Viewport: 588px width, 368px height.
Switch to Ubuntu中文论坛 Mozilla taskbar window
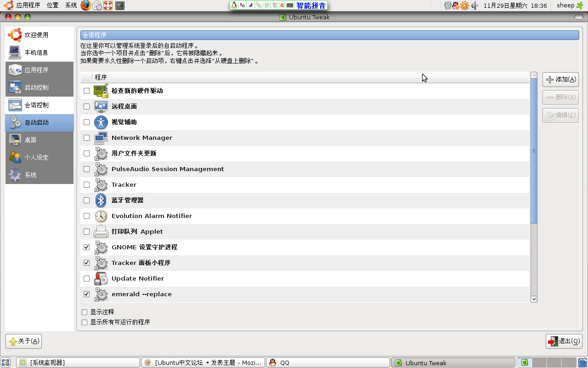coord(203,362)
